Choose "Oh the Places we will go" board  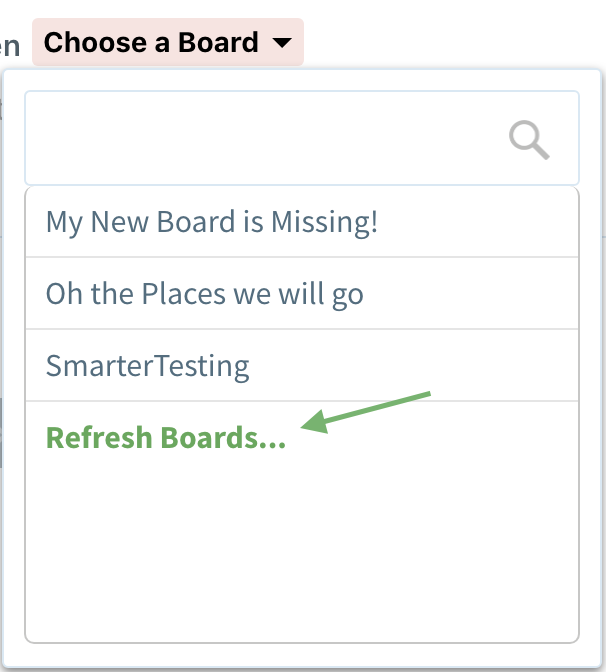[205, 293]
